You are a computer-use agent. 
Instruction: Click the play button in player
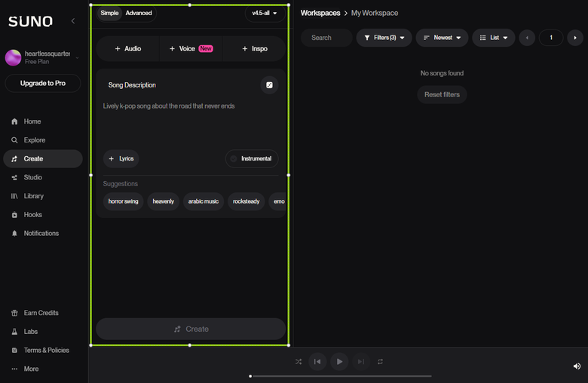(339, 362)
